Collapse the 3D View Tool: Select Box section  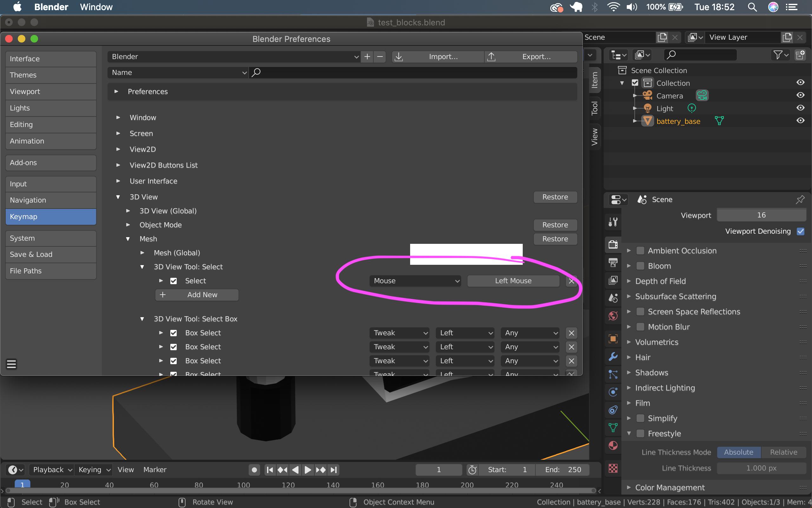pos(142,319)
